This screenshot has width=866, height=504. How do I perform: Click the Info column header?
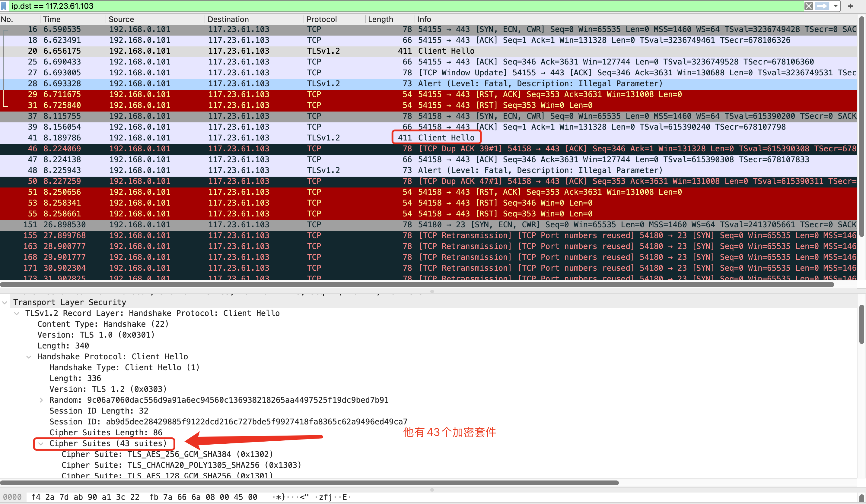point(424,19)
